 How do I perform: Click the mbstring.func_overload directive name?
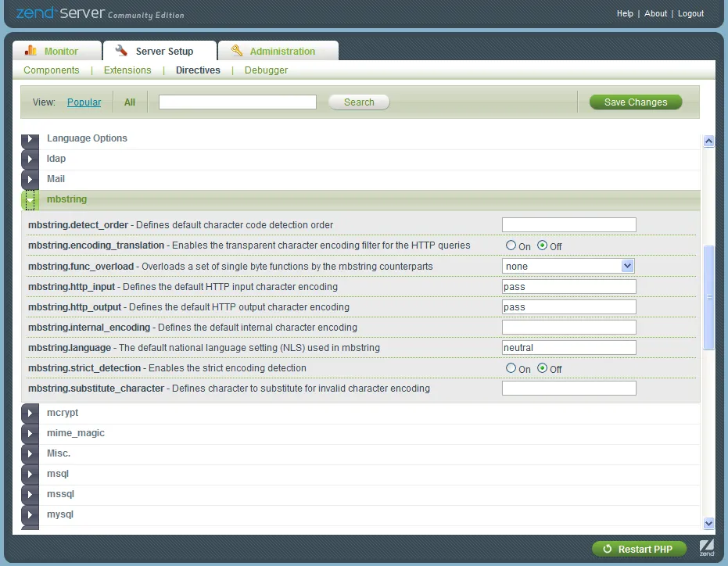click(81, 266)
